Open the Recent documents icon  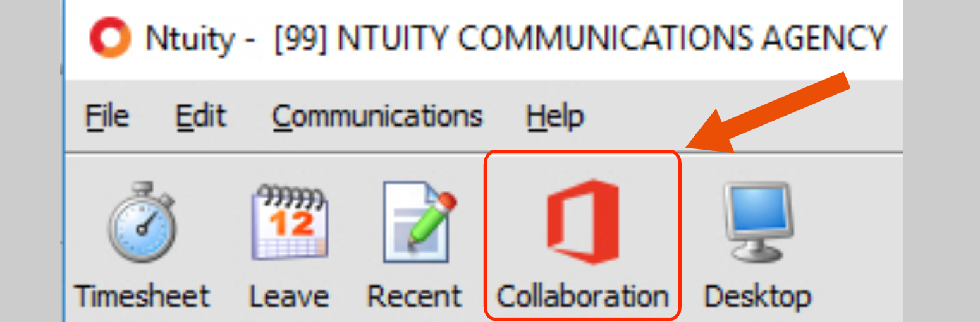[419, 221]
